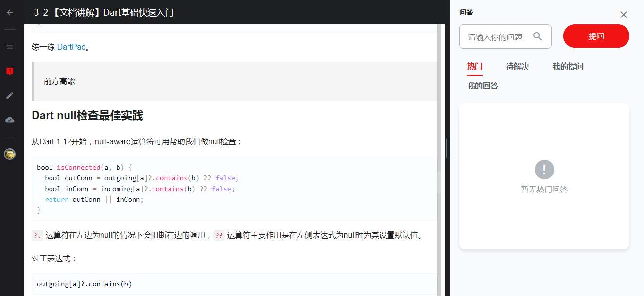The image size is (644, 296).
Task: Click code line return outConn || inConn
Action: coord(95,199)
